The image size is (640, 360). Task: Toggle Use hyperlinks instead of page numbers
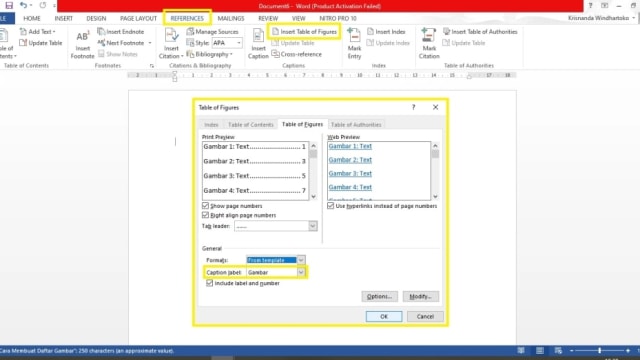pyautogui.click(x=331, y=206)
